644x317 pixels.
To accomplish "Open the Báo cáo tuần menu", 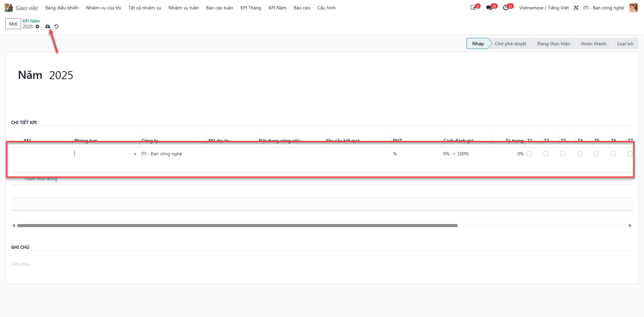I will tap(220, 8).
